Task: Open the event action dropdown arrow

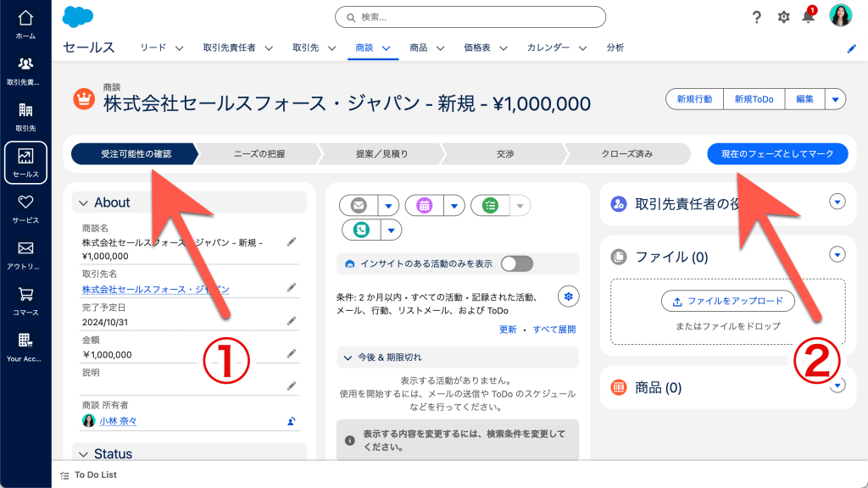Action: 454,206
